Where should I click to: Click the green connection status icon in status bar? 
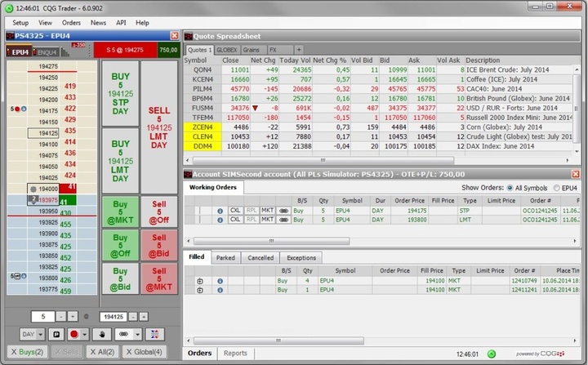pyautogui.click(x=492, y=354)
